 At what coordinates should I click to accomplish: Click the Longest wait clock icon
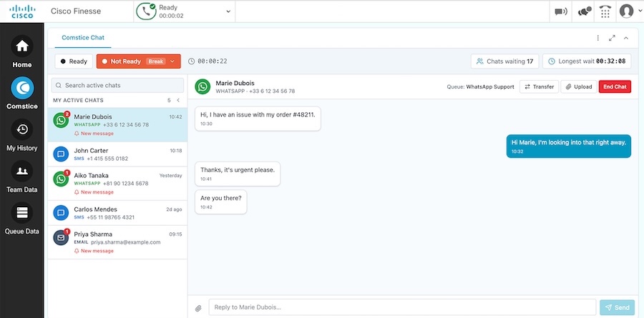[552, 61]
